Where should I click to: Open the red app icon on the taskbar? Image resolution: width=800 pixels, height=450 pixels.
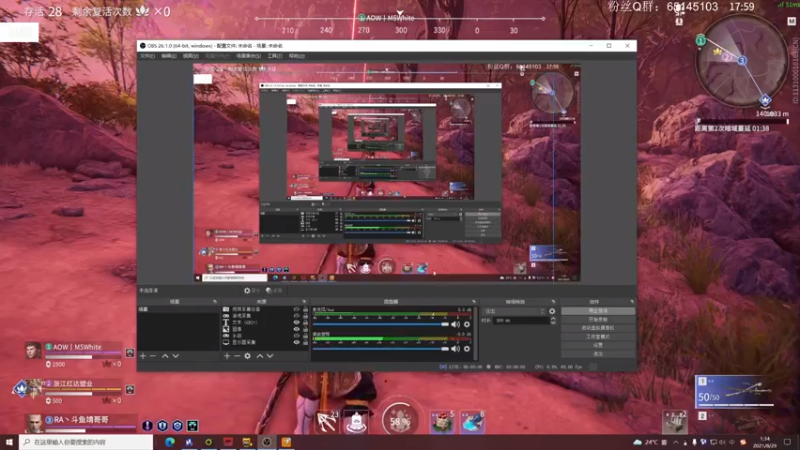click(228, 442)
